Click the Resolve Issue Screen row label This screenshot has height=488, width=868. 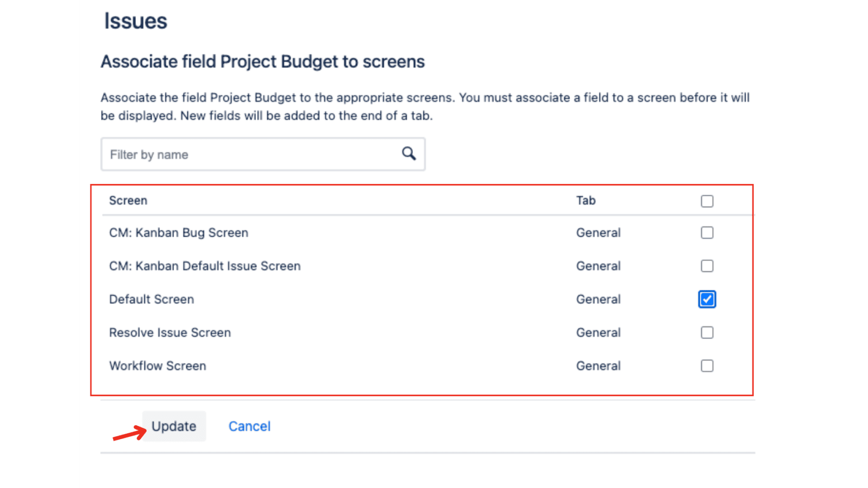pyautogui.click(x=170, y=332)
